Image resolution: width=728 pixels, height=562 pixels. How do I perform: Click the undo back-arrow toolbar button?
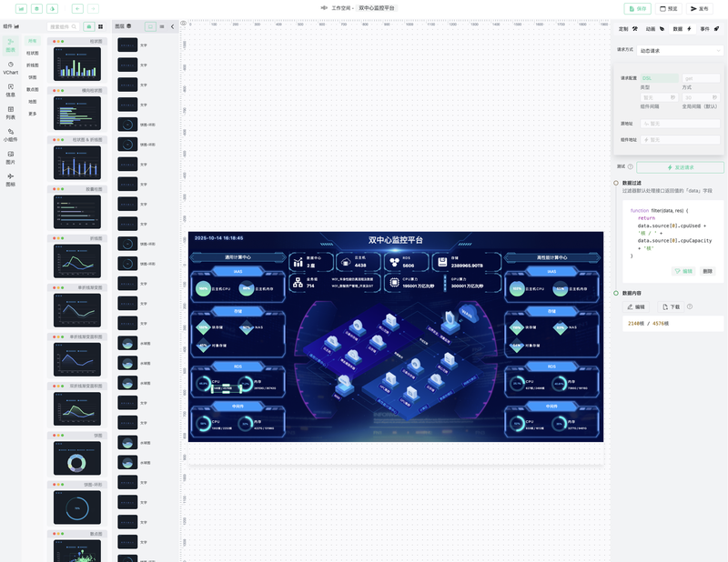click(x=77, y=8)
